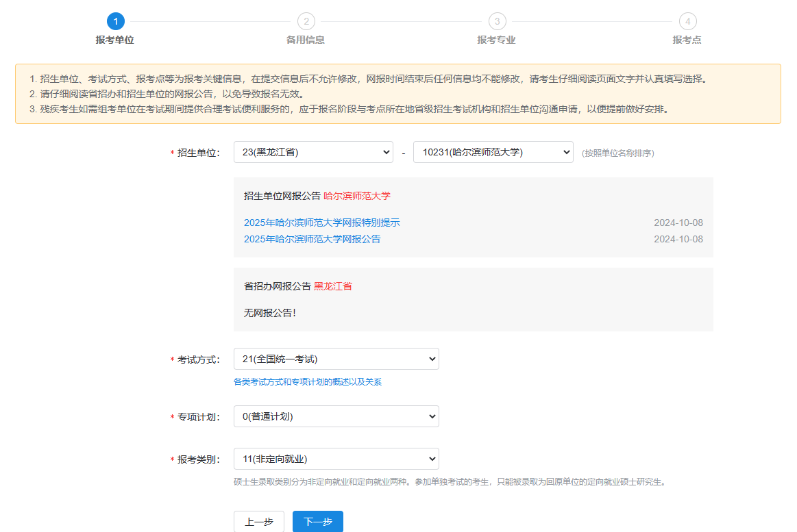797x532 pixels.
Task: Click the 备用信息 step label text
Action: tap(305, 40)
